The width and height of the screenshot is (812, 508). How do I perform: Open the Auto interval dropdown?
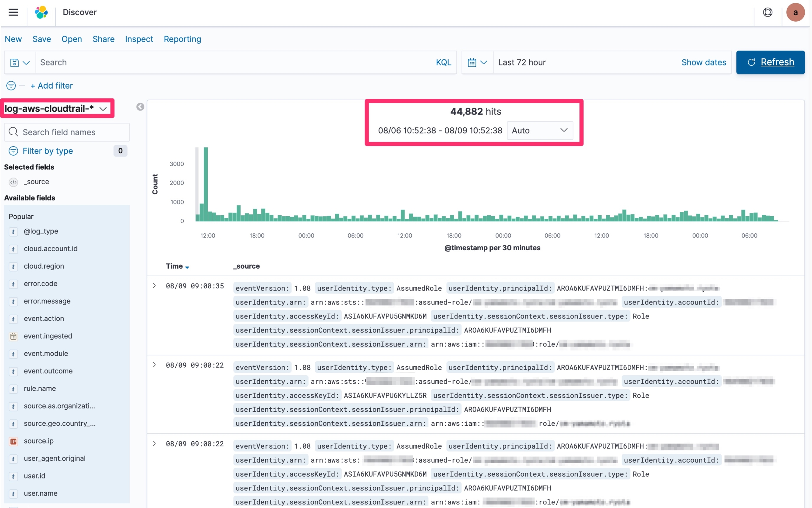[540, 130]
